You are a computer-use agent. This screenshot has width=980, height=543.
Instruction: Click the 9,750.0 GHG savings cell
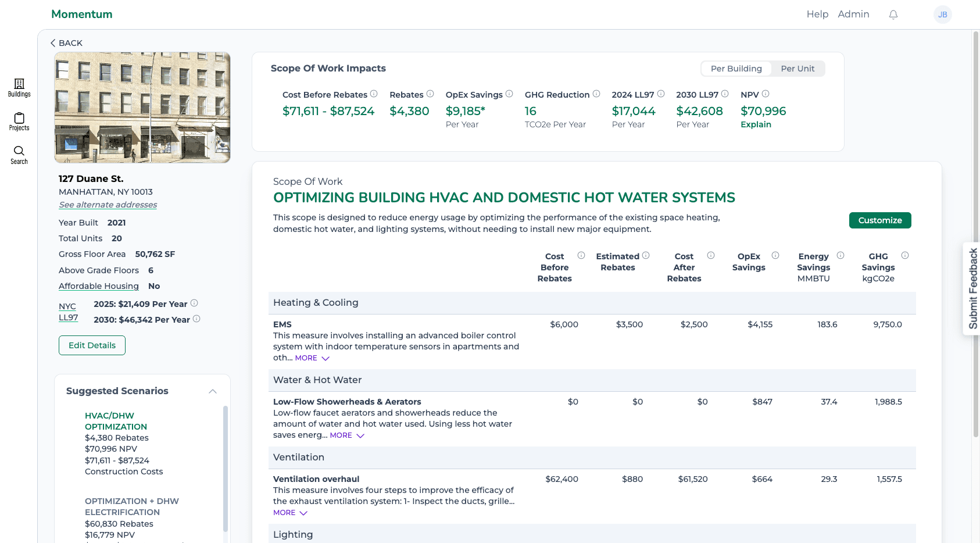[888, 324]
